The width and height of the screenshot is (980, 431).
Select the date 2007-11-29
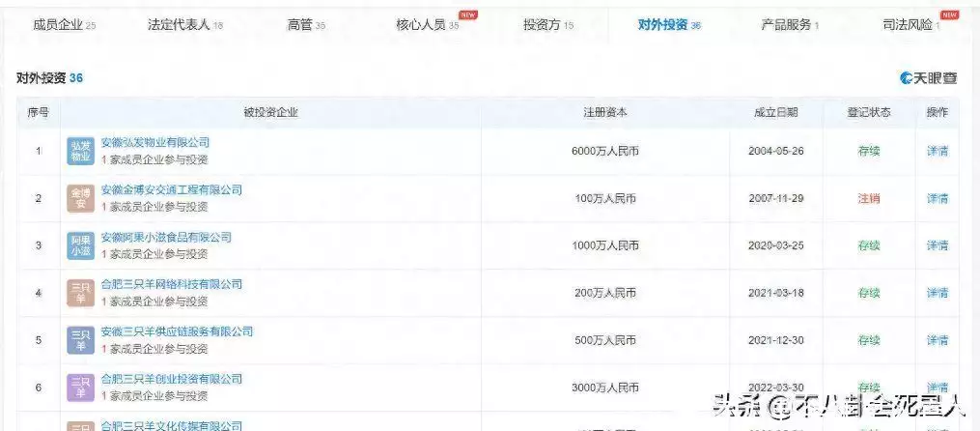click(775, 198)
